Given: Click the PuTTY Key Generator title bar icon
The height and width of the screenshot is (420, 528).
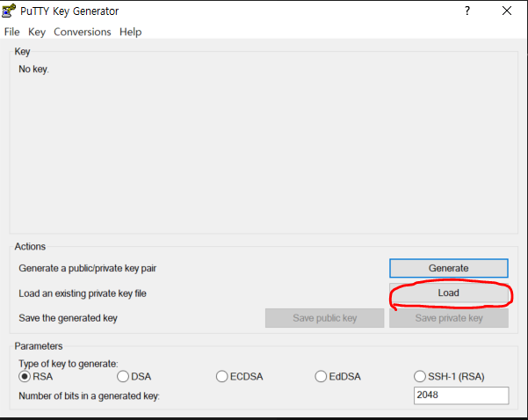Looking at the screenshot, I should pyautogui.click(x=9, y=11).
